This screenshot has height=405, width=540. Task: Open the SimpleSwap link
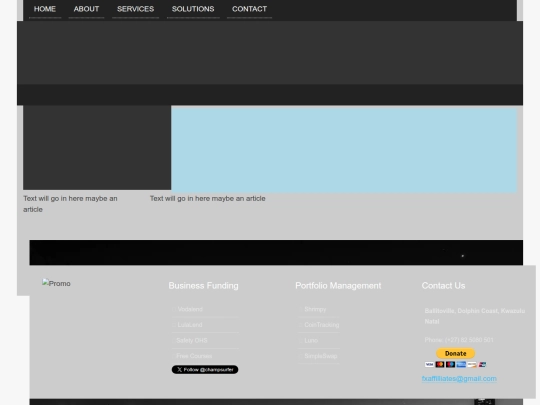pos(321,356)
